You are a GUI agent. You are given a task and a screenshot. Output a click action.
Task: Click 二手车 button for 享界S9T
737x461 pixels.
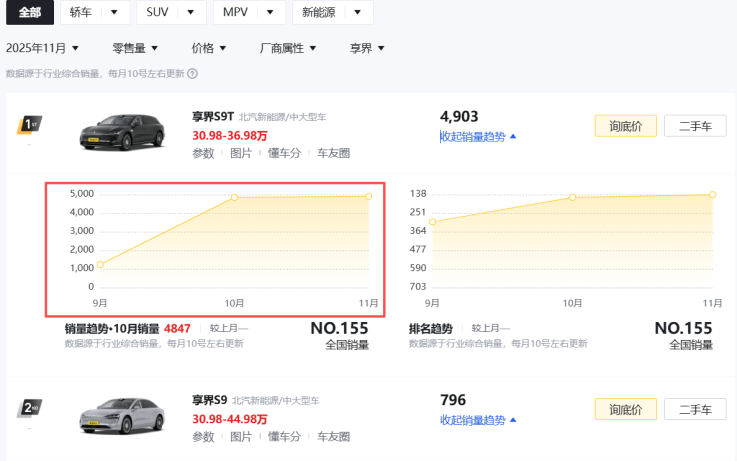tap(695, 126)
